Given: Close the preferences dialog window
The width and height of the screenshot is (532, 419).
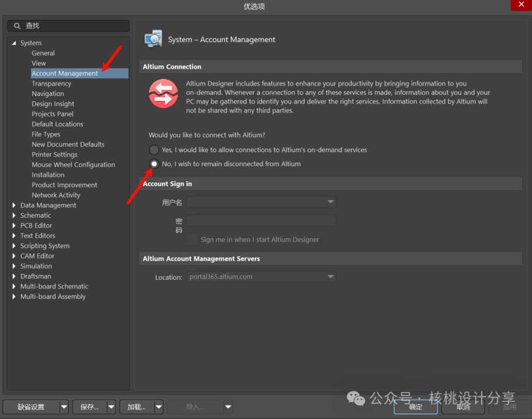Looking at the screenshot, I should pos(521,5).
